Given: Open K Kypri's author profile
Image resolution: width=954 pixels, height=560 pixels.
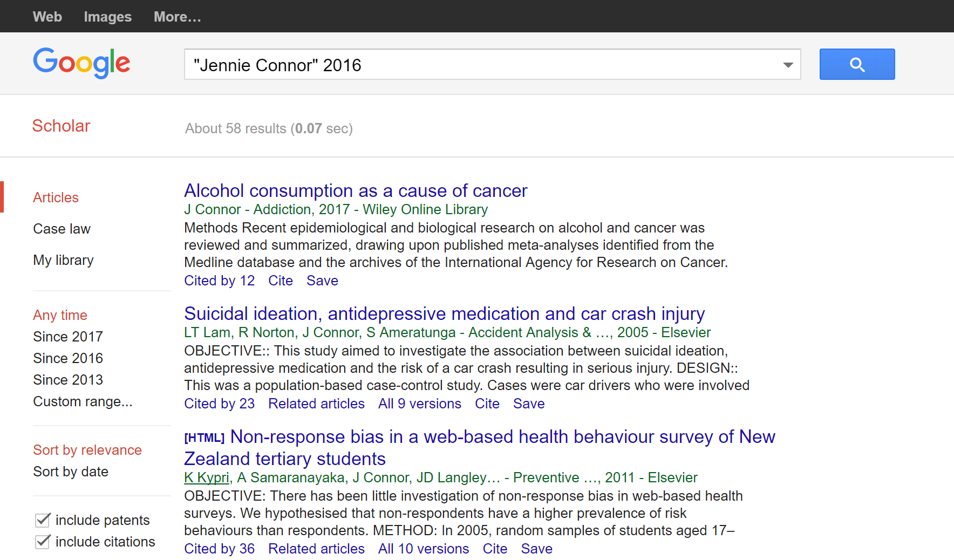Looking at the screenshot, I should [x=206, y=477].
